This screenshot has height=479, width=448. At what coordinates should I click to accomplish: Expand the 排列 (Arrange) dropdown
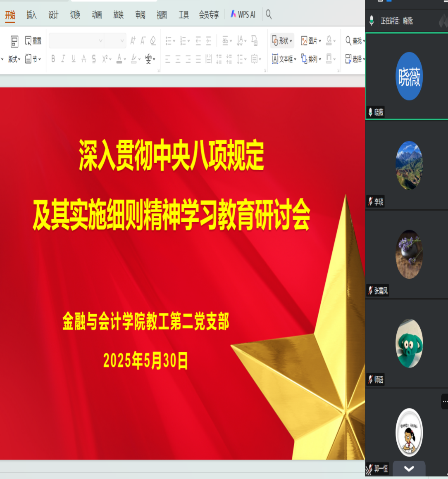click(311, 59)
